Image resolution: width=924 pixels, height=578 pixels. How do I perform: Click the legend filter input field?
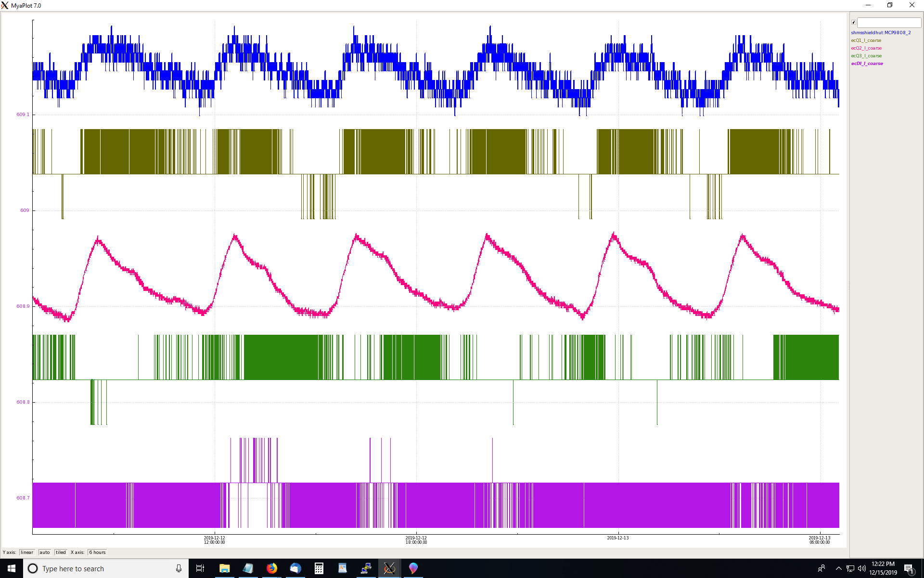(x=889, y=23)
